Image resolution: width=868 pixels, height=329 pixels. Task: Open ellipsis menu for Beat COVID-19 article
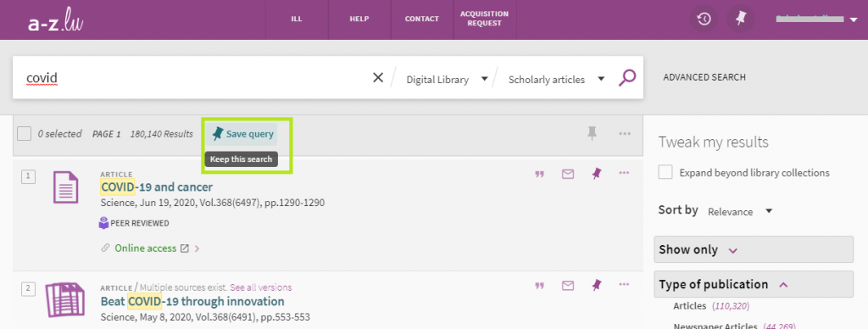[x=625, y=285]
